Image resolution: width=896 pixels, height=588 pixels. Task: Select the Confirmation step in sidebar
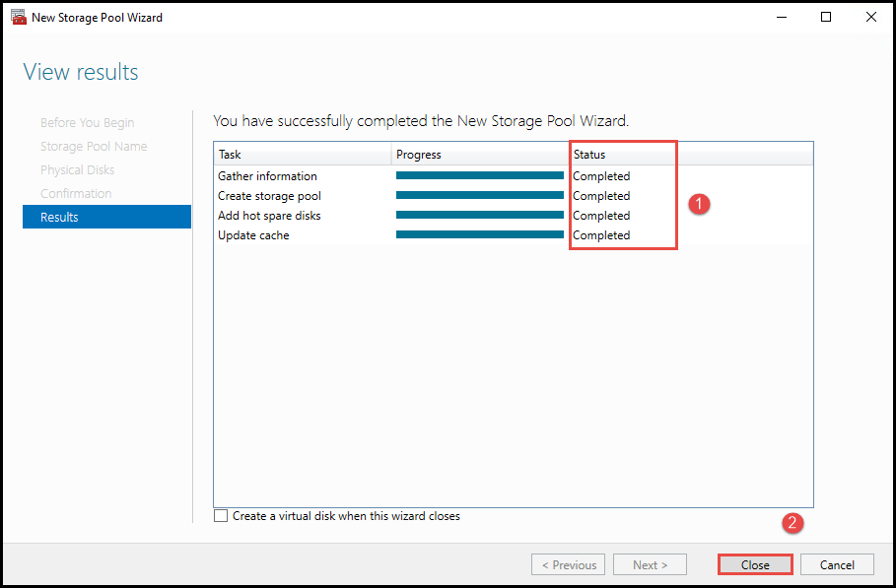pos(76,194)
